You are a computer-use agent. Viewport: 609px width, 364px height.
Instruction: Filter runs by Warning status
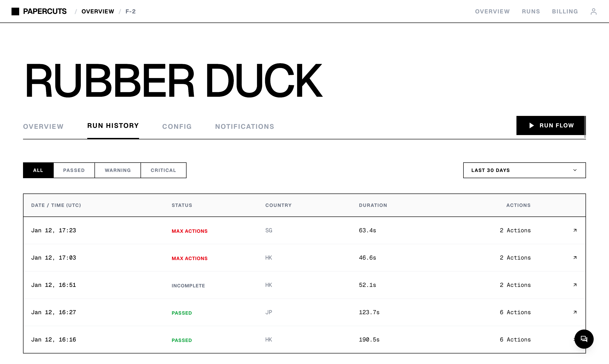click(x=118, y=170)
